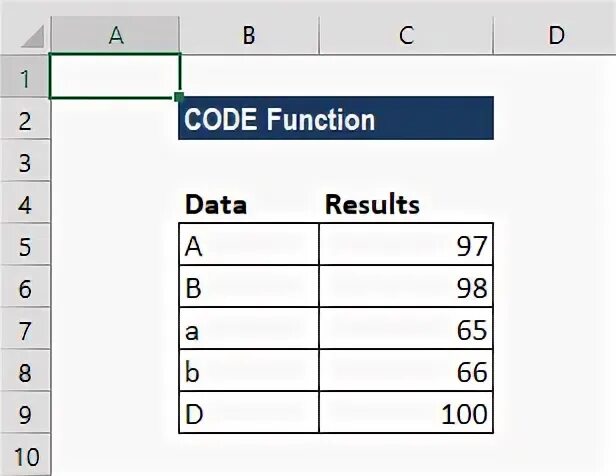Screen dimensions: 616x476
Task: Select the cell containing lowercase a
Action: click(x=249, y=328)
